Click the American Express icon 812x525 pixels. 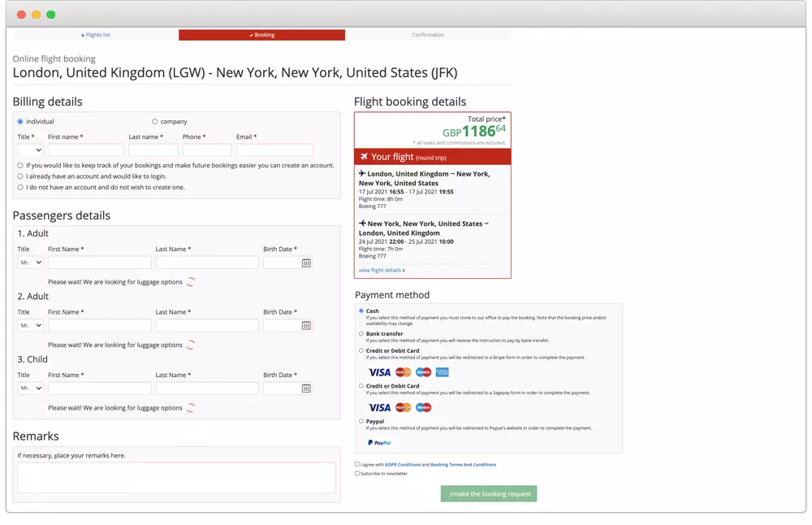click(x=442, y=371)
